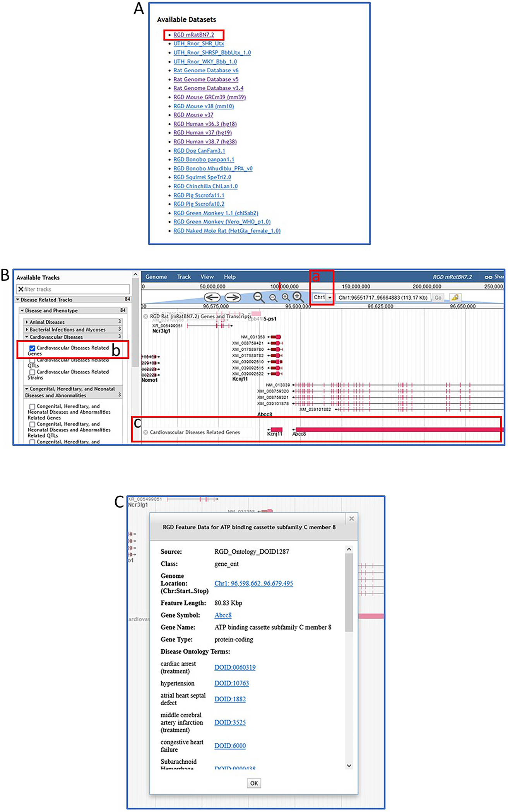Viewport: 508px width, 812px height.
Task: Close the RGD Rat Genes and Transcripts track
Action: click(145, 316)
